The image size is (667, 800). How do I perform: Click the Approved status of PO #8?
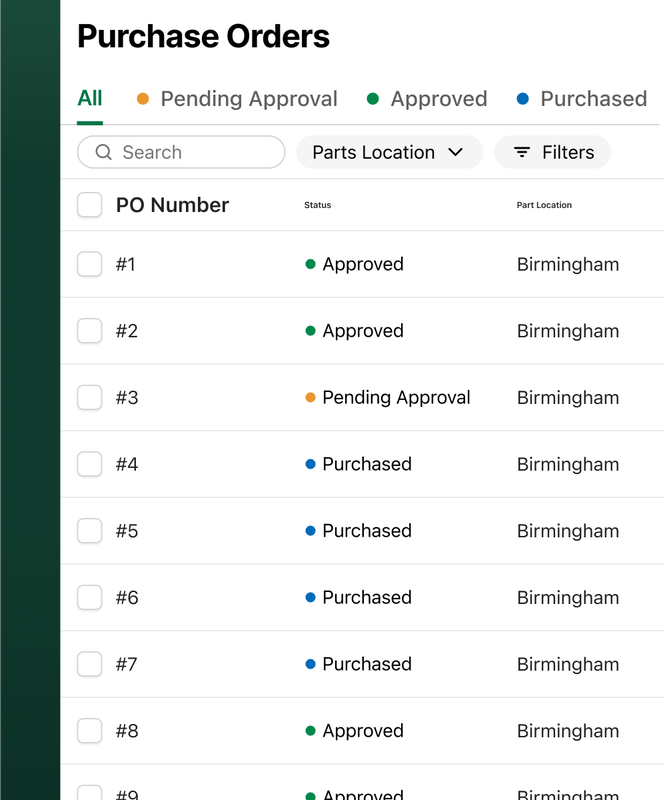pos(354,731)
